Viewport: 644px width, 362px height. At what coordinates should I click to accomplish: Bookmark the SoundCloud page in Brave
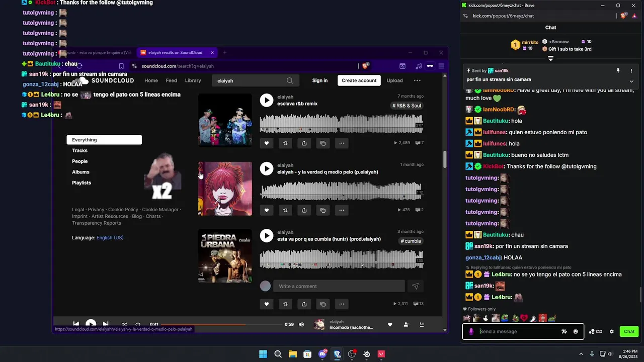121,66
